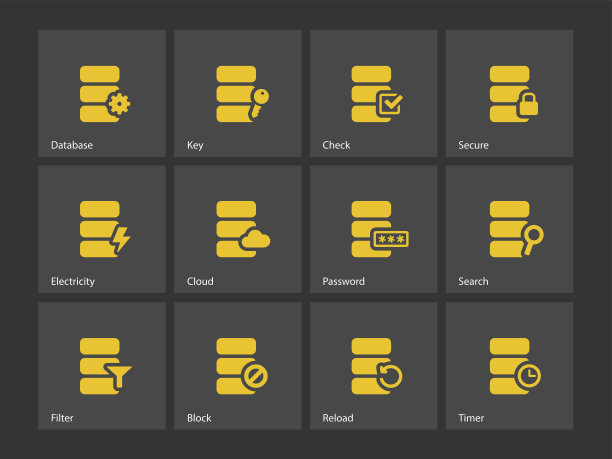Click the database gear settings icon
612x459 pixels.
[x=104, y=94]
